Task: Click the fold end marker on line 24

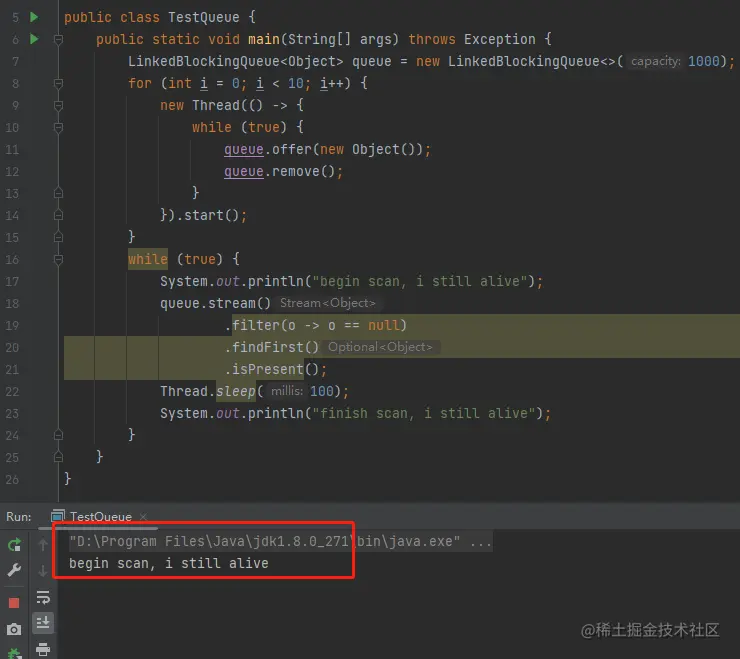Action: (58, 435)
